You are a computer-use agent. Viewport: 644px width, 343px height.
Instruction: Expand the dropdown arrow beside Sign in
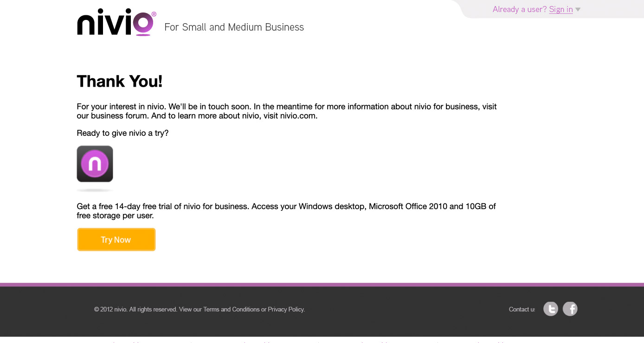click(578, 10)
